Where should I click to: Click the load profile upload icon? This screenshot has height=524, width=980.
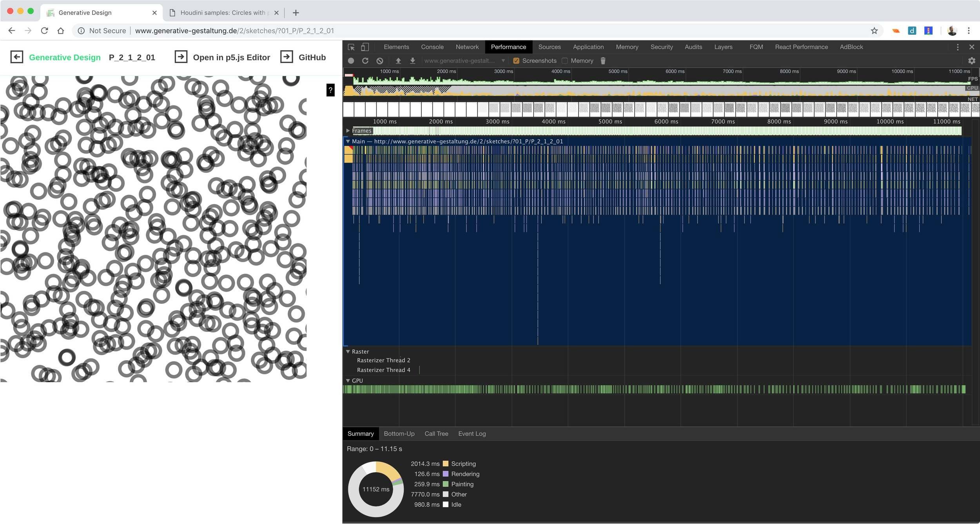tap(398, 61)
